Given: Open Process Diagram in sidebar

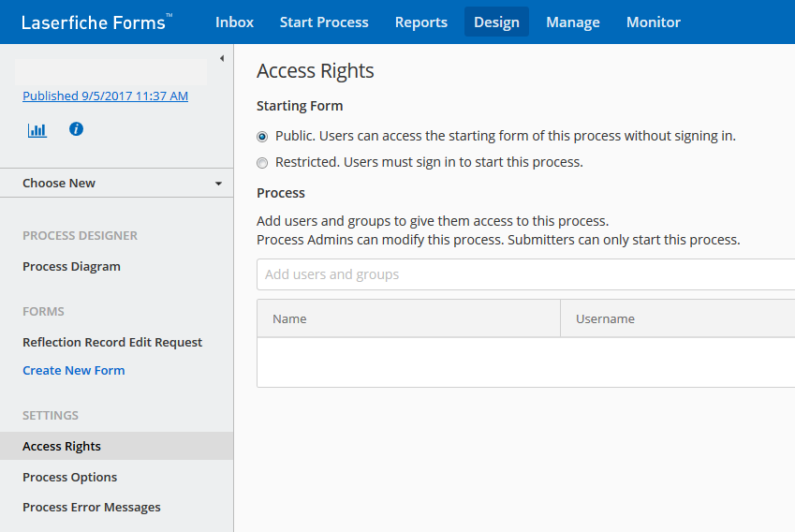Looking at the screenshot, I should 71,267.
